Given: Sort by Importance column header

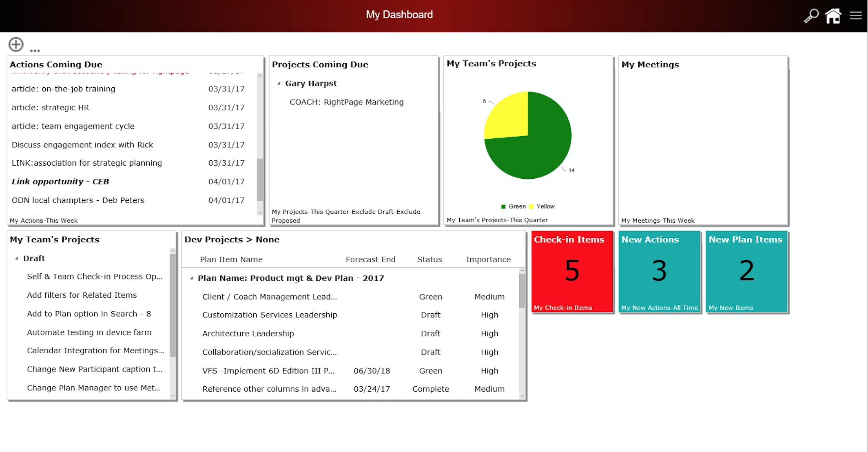Looking at the screenshot, I should (488, 259).
